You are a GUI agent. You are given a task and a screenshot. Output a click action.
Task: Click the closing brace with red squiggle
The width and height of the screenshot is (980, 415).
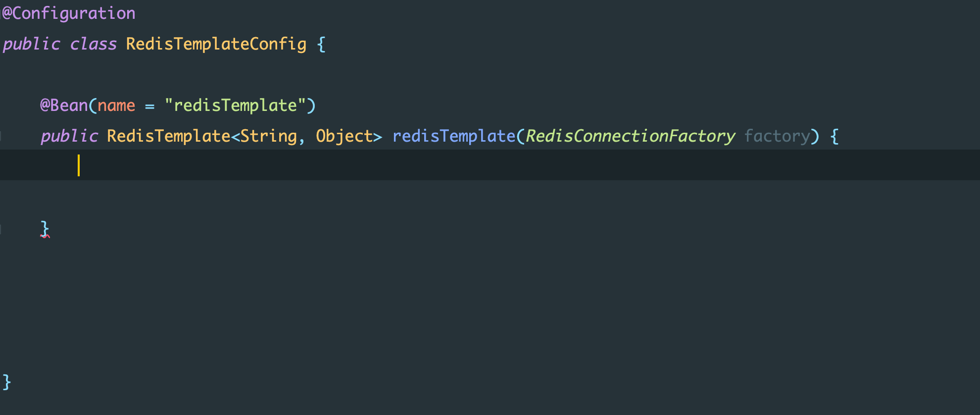45,229
